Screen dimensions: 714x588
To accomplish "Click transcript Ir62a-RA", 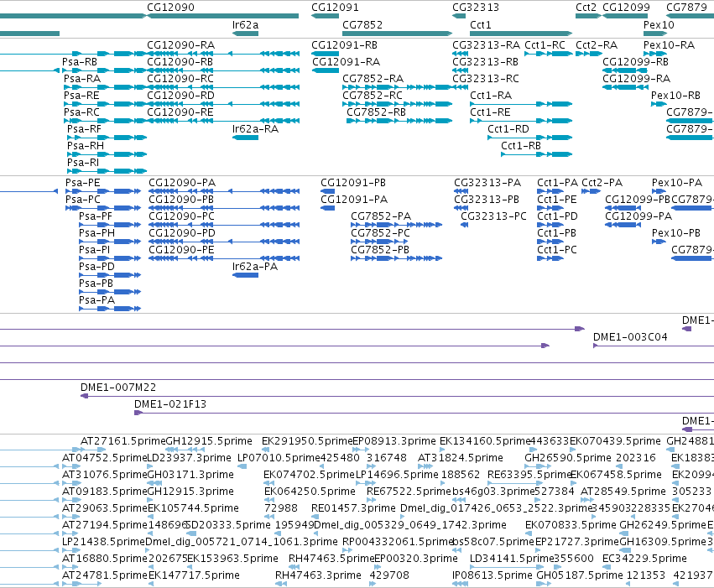I will pyautogui.click(x=255, y=129).
